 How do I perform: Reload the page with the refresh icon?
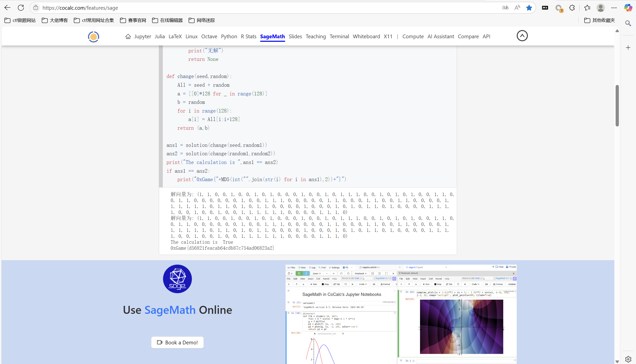tap(21, 8)
